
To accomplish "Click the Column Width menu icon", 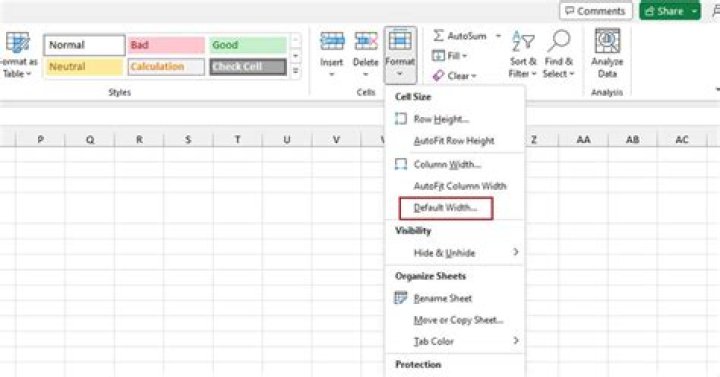I will (400, 164).
